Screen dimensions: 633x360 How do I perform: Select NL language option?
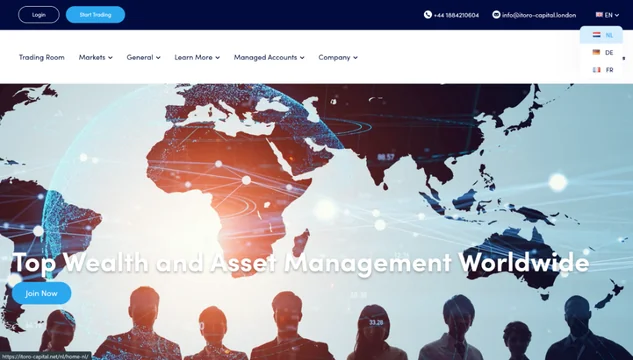(x=602, y=35)
